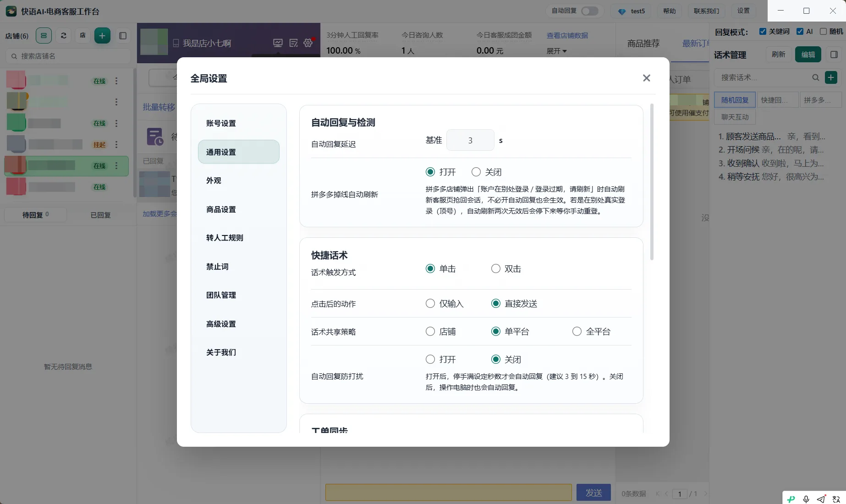Select 直接发送 for 点击后的动作
Image resolution: width=846 pixels, height=504 pixels.
[x=495, y=303]
